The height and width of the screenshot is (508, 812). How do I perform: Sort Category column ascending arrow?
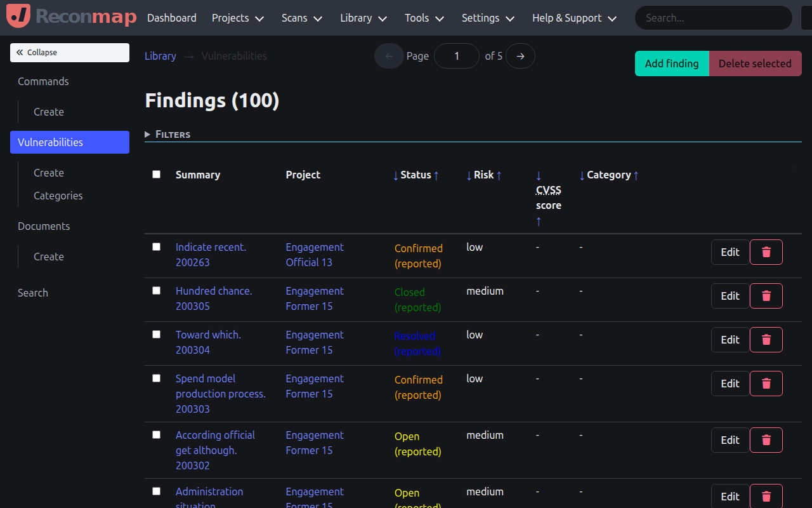coord(636,175)
